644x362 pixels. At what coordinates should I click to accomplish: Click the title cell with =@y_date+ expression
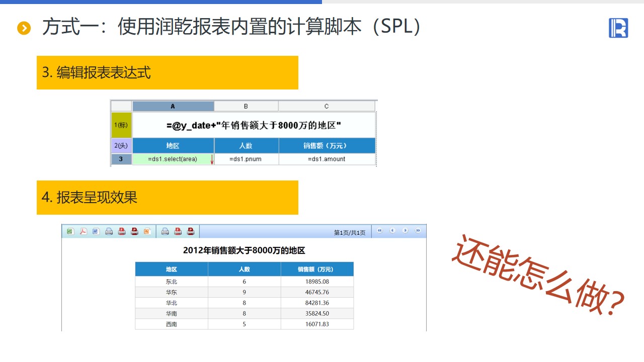pyautogui.click(x=254, y=125)
